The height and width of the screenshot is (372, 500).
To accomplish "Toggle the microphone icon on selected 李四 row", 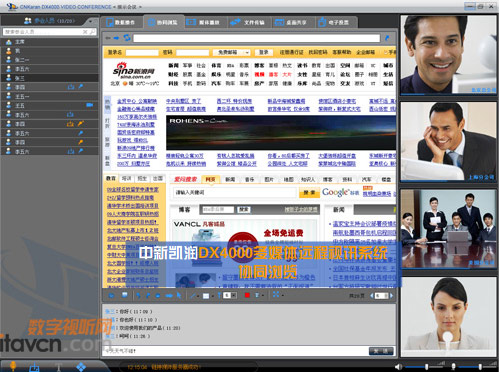I will [x=81, y=87].
